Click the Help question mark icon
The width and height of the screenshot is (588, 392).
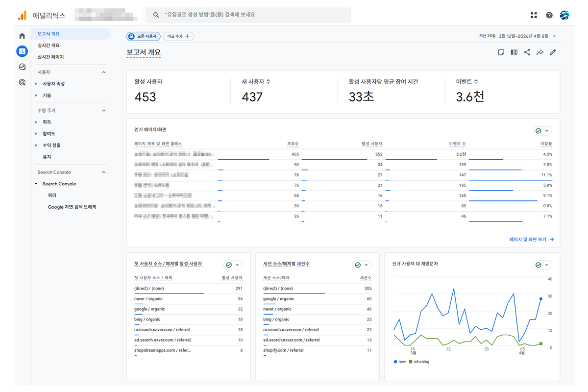(549, 15)
